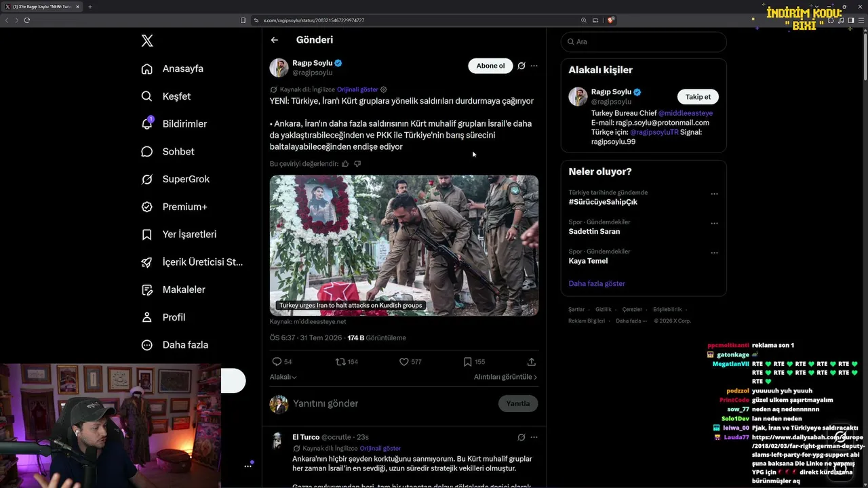Go back with the Gönderi arrow
Image resolution: width=868 pixels, height=488 pixels.
pyautogui.click(x=275, y=40)
